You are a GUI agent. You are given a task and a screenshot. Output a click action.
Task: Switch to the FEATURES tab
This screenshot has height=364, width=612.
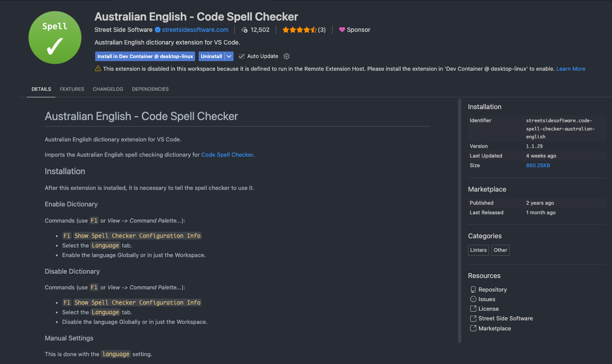point(72,89)
